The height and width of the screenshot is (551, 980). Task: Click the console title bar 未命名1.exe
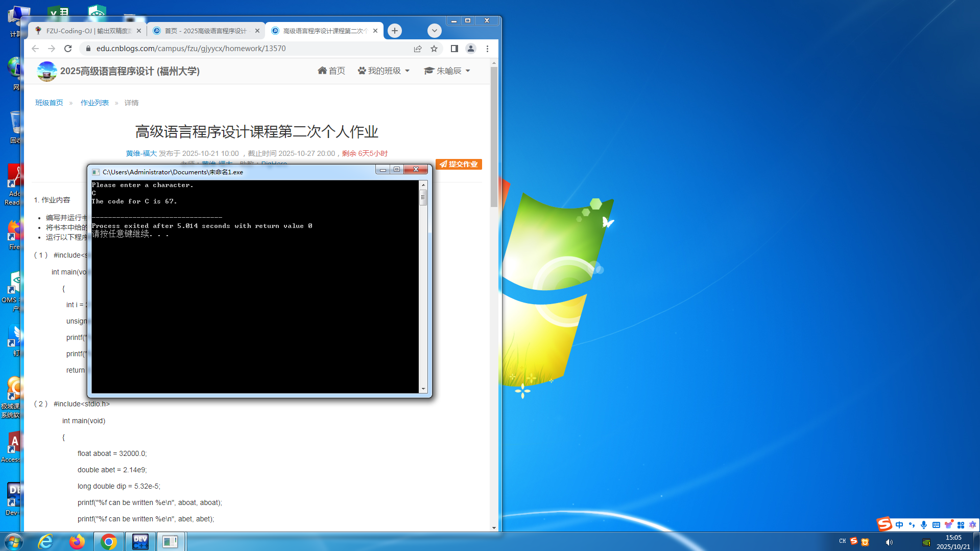[173, 172]
